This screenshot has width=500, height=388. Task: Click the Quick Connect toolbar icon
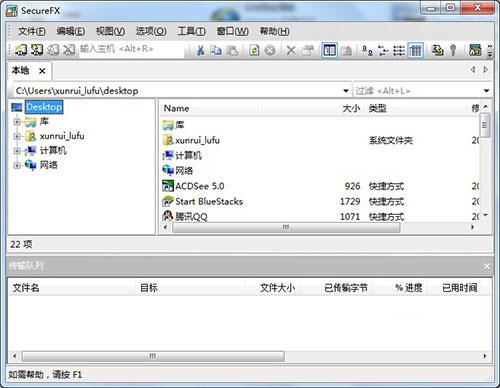click(x=37, y=50)
